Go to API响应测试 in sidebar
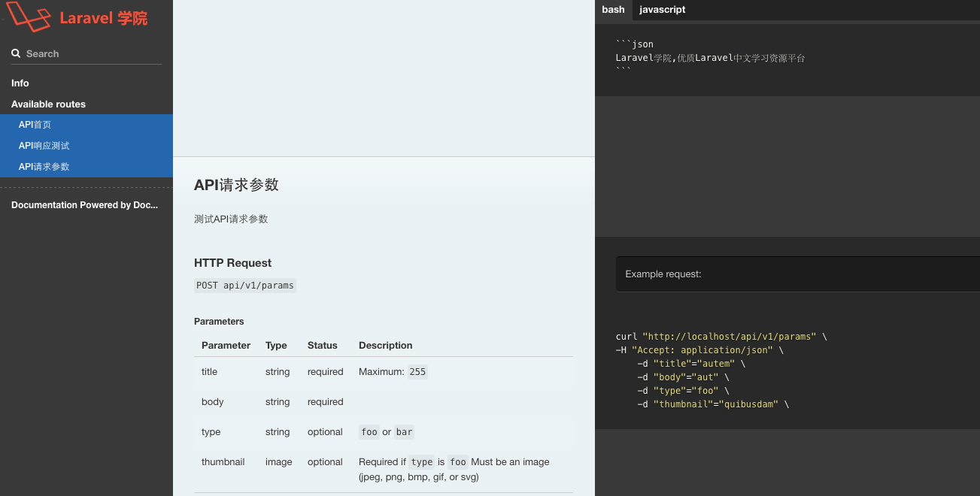980x496 pixels. click(86, 146)
